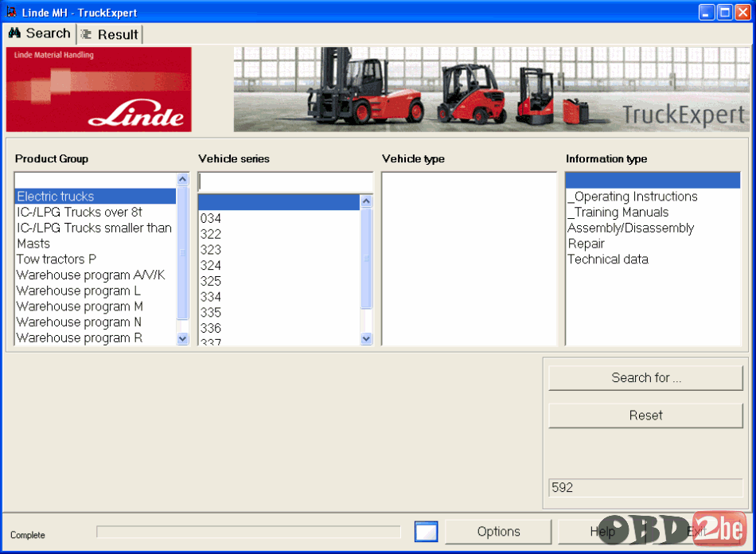Pick vehicle series 034
Image resolution: width=756 pixels, height=554 pixels.
279,218
